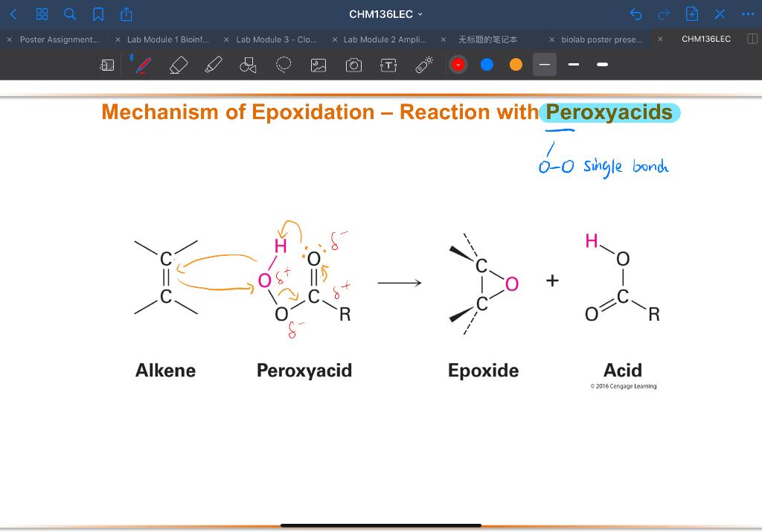Open the CHM136LEC title dropdown
This screenshot has width=762, height=532.
click(x=385, y=13)
